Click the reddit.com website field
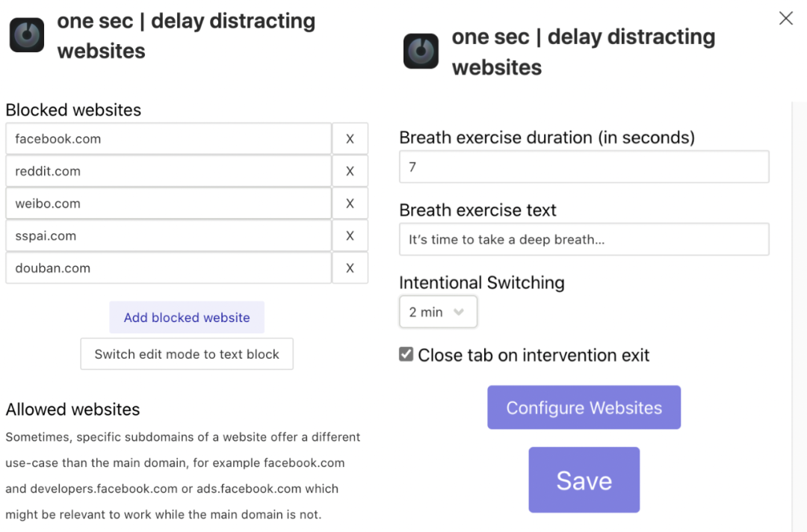The image size is (807, 532). (168, 171)
